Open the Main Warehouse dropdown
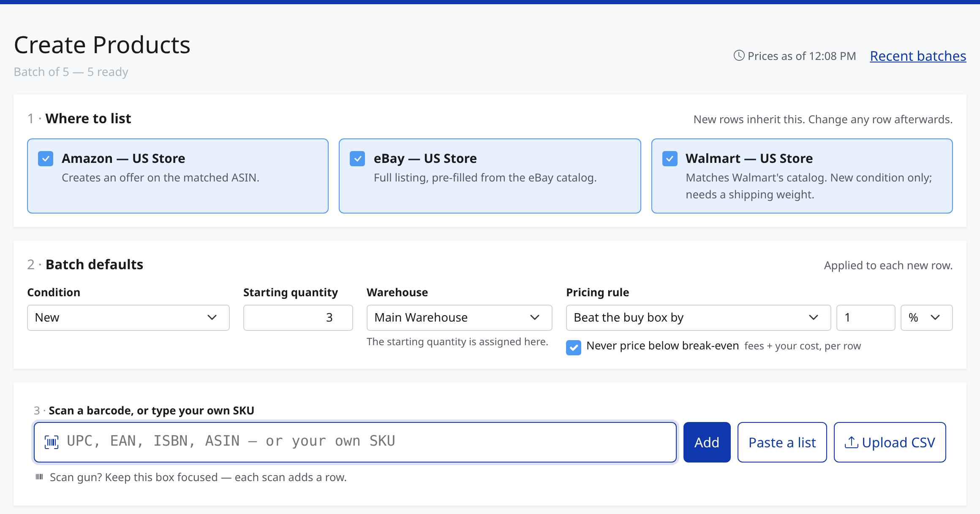980x514 pixels. coord(460,318)
